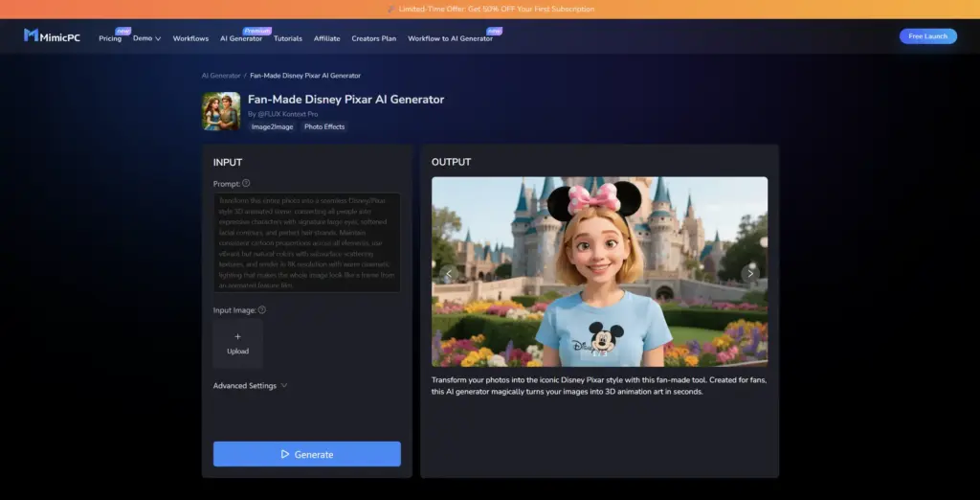This screenshot has height=500, width=980.
Task: Open the Workflows menu item
Action: tap(190, 39)
